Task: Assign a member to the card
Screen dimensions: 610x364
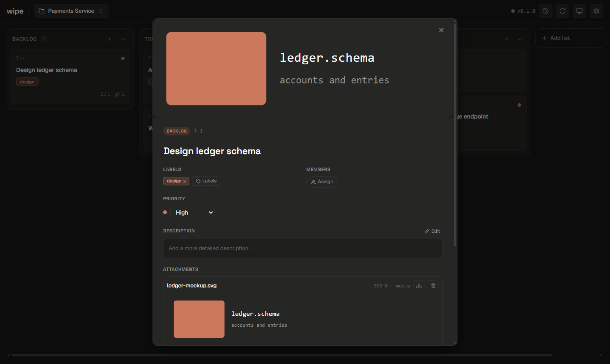Action: 322,182
